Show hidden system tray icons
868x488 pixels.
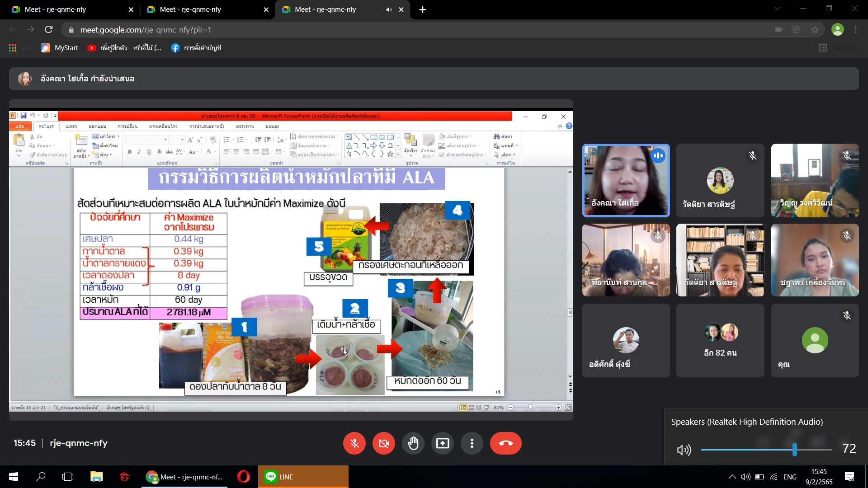[732, 477]
